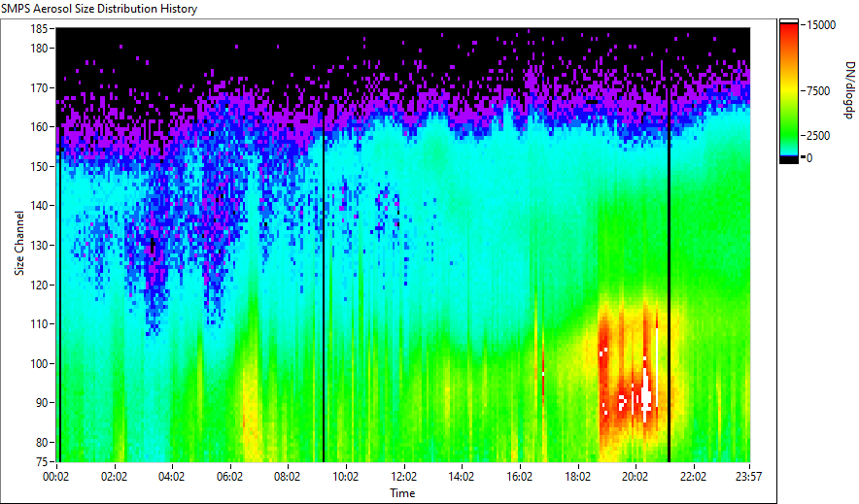Click the 0 value on color scale
859x504 pixels.
click(809, 158)
